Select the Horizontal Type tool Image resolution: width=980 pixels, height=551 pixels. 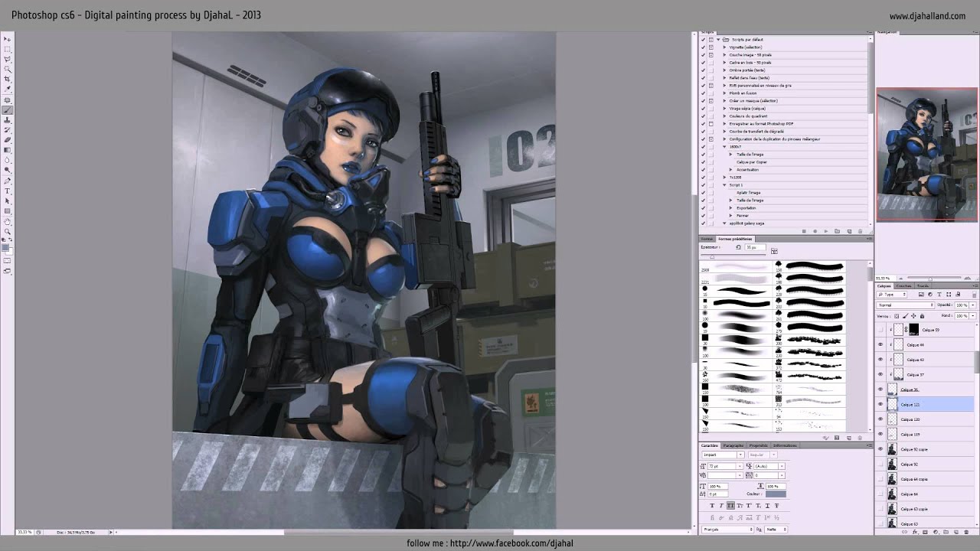click(x=7, y=191)
